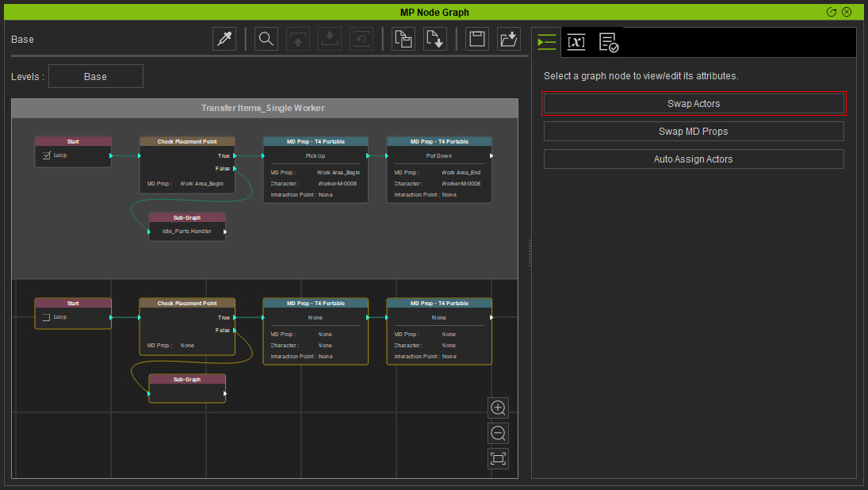Open the node attributes list tab
Screen dimensions: 868x490
pos(546,42)
